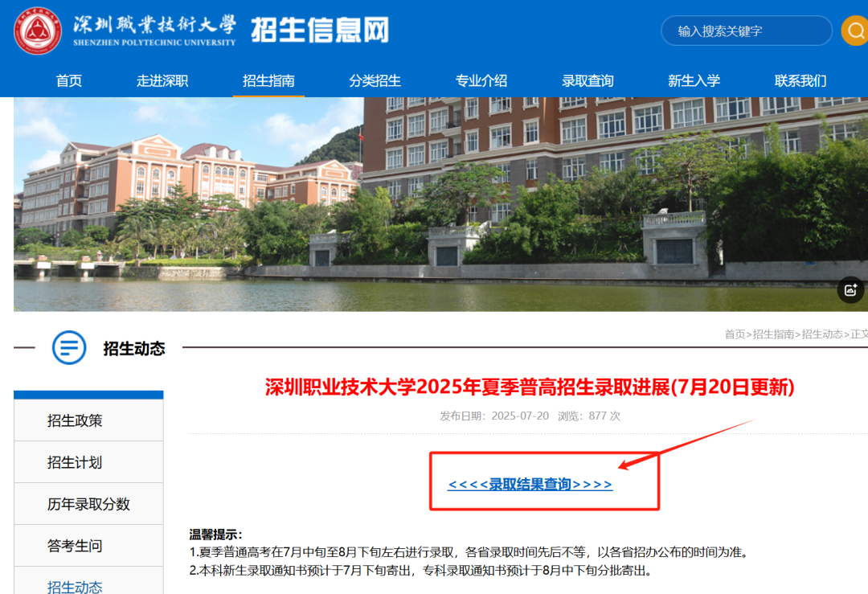Click the SHENZHEN POLYTECHNIC UNIVERSITY English name
This screenshot has width=868, height=594.
tap(154, 43)
